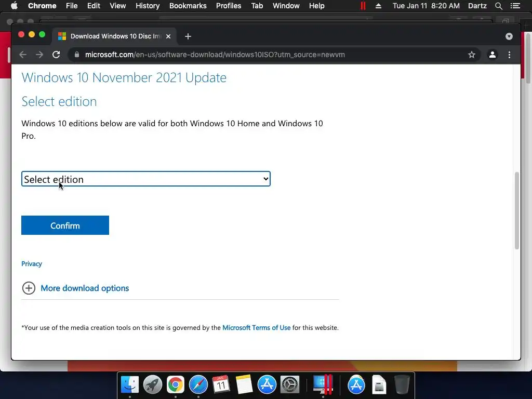
Task: Bookmark this page with the star icon
Action: point(472,55)
